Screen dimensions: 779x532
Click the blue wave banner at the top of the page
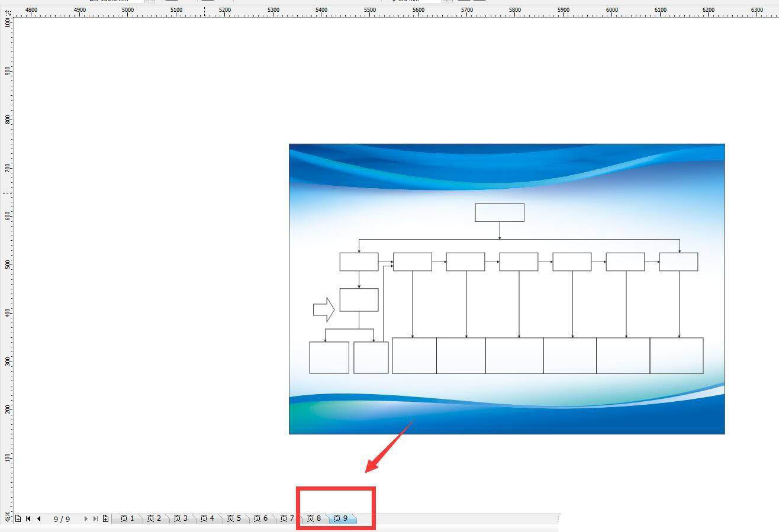(506, 166)
